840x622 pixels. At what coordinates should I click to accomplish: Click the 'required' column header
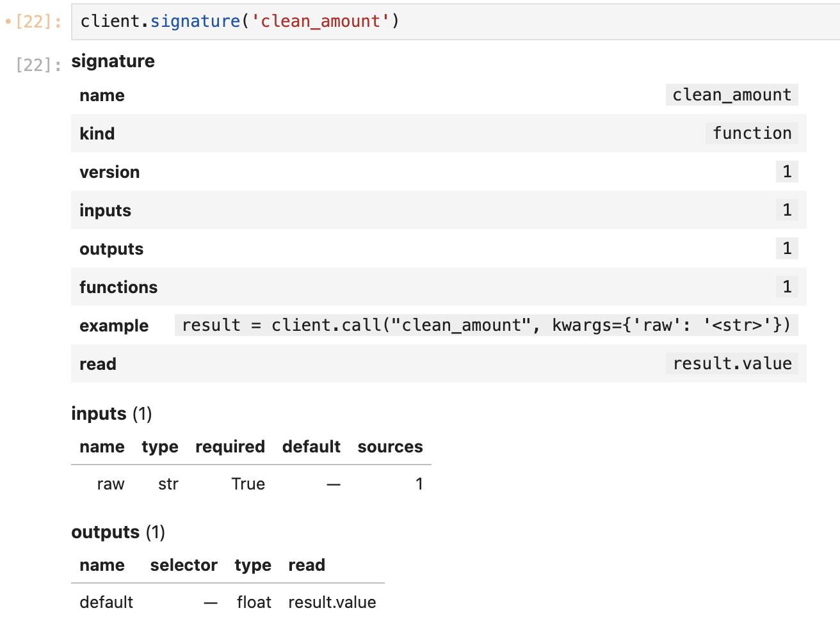pos(230,447)
